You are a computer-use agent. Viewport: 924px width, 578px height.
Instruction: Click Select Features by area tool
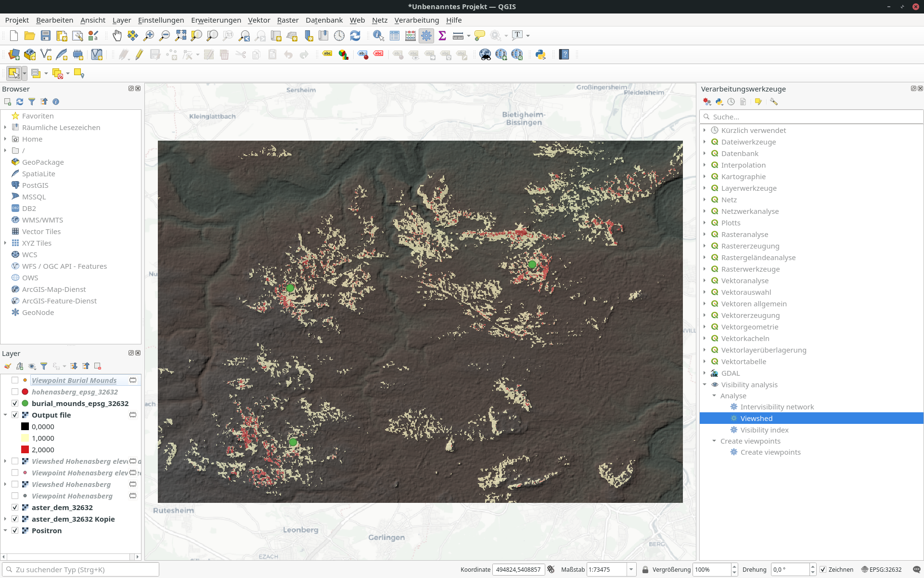pyautogui.click(x=14, y=73)
